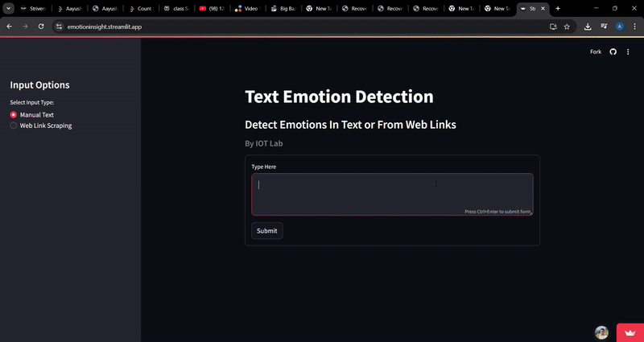
Task: Click the resize handle of the text area
Action: click(x=531, y=213)
